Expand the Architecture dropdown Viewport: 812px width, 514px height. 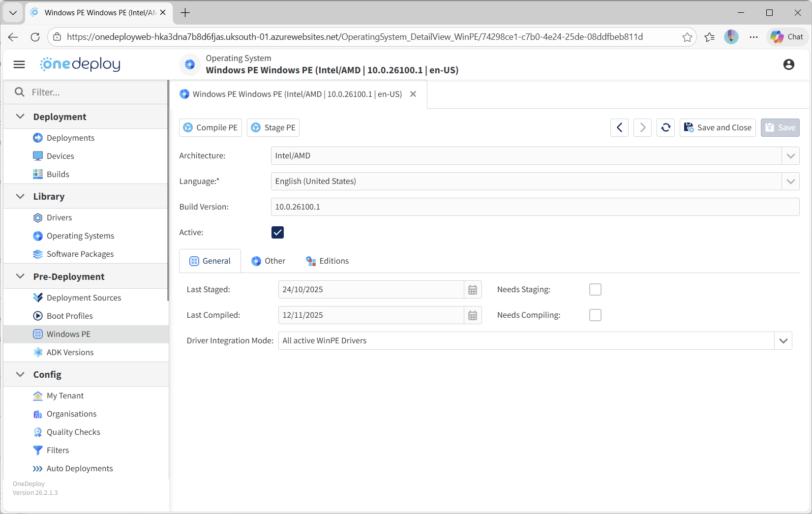(790, 156)
